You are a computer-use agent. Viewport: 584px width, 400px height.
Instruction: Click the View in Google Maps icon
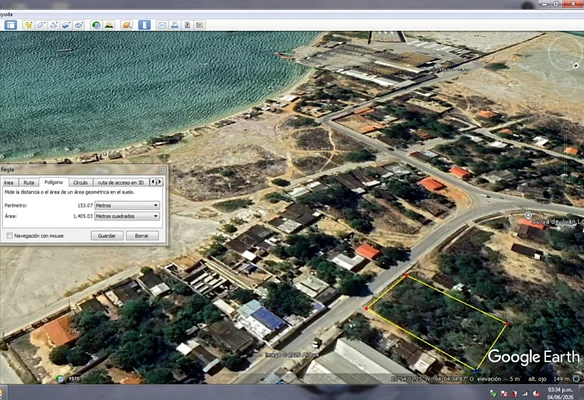point(200,25)
